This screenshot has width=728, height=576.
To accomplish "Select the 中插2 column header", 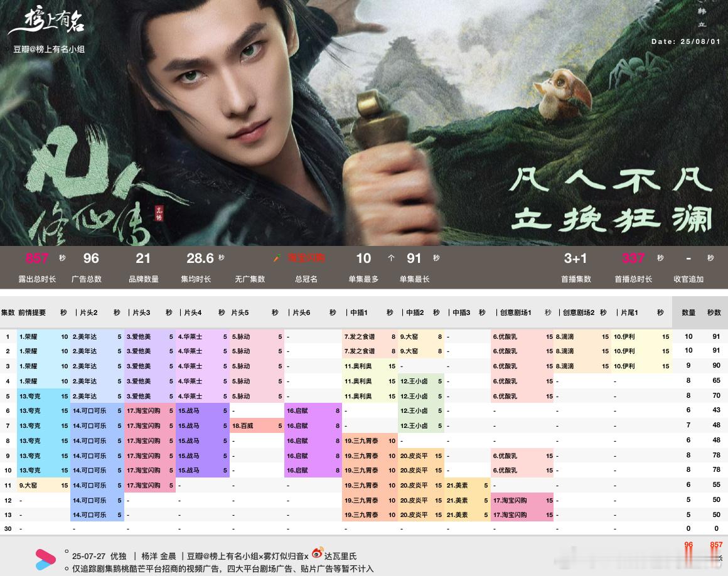I will point(415,312).
